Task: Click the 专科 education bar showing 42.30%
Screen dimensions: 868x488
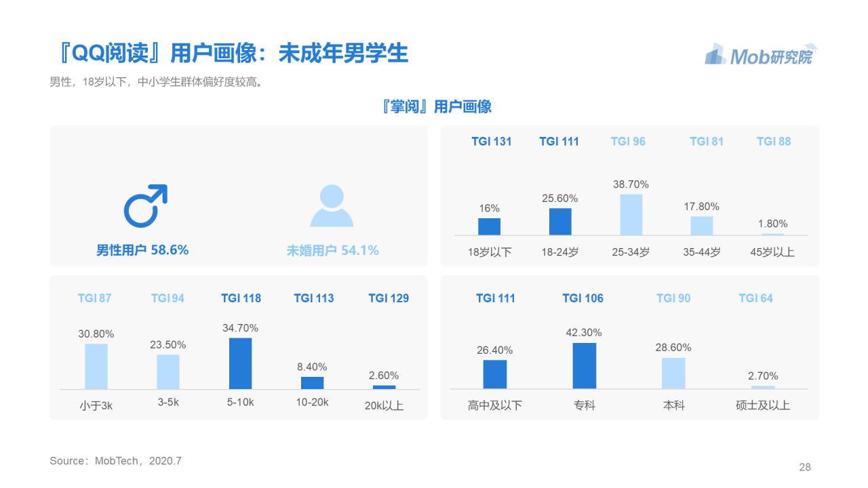Action: (x=584, y=366)
